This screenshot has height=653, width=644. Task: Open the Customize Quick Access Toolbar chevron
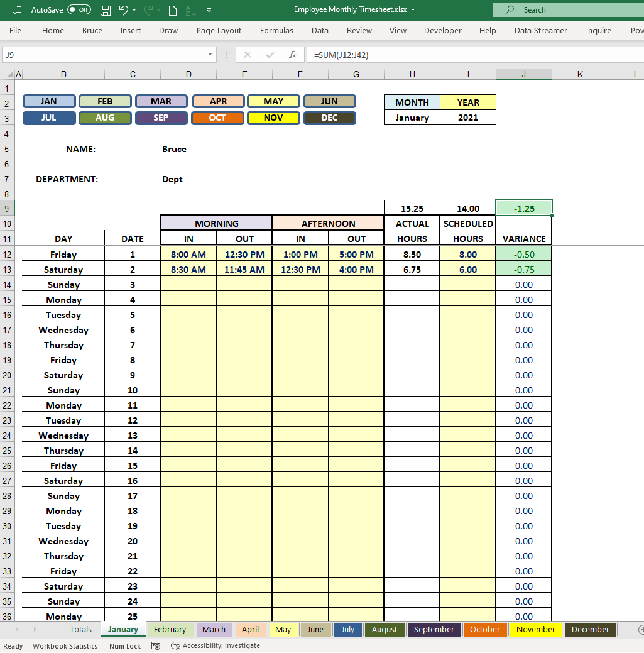(x=209, y=9)
